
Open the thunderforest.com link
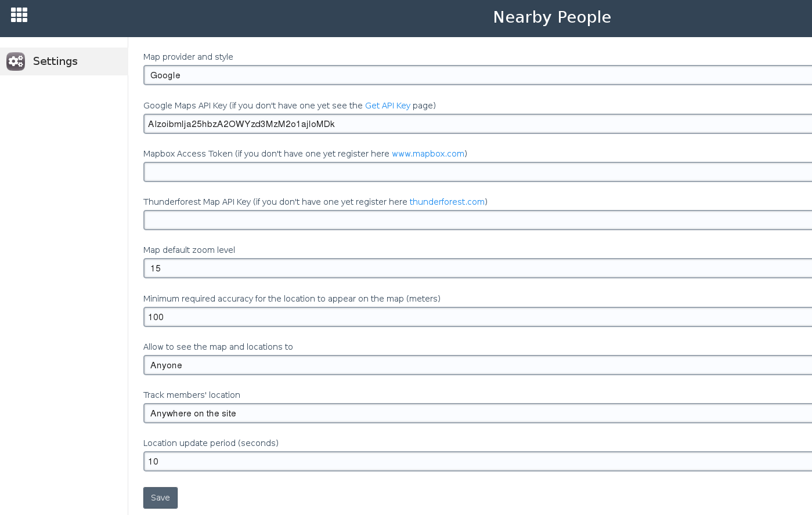click(x=447, y=202)
